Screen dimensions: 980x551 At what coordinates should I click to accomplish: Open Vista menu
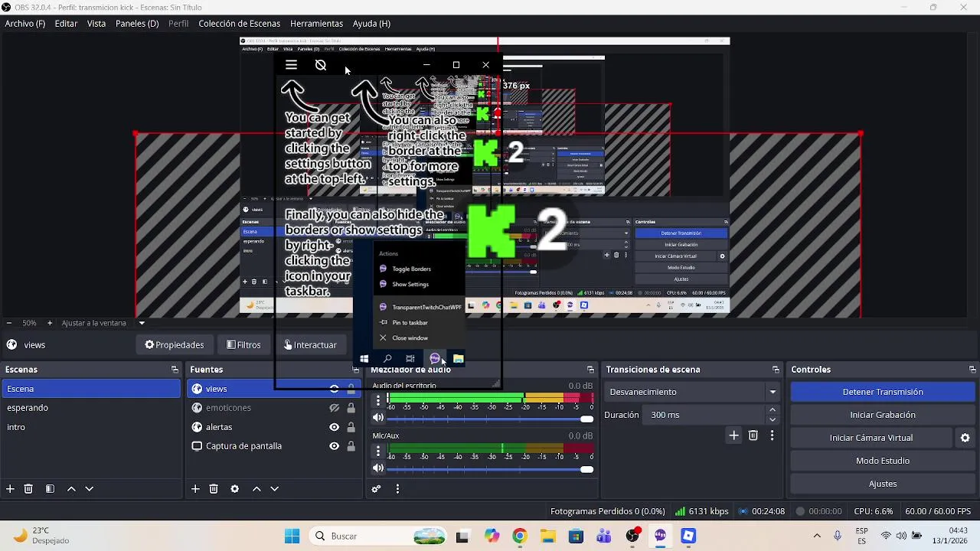coord(96,24)
